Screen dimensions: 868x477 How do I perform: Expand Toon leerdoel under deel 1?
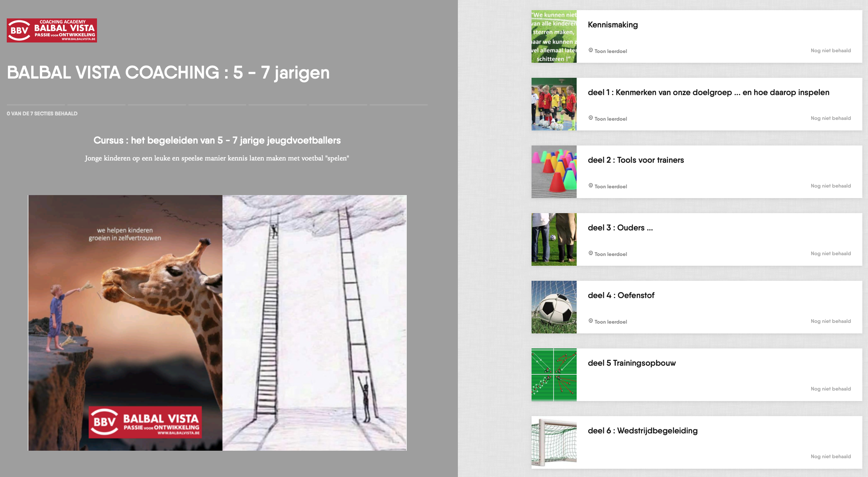610,119
